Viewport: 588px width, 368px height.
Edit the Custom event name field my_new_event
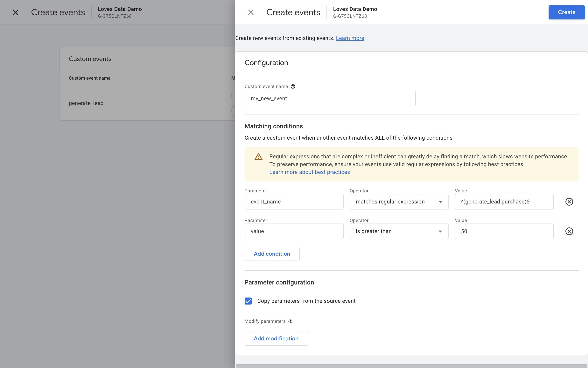tap(330, 99)
